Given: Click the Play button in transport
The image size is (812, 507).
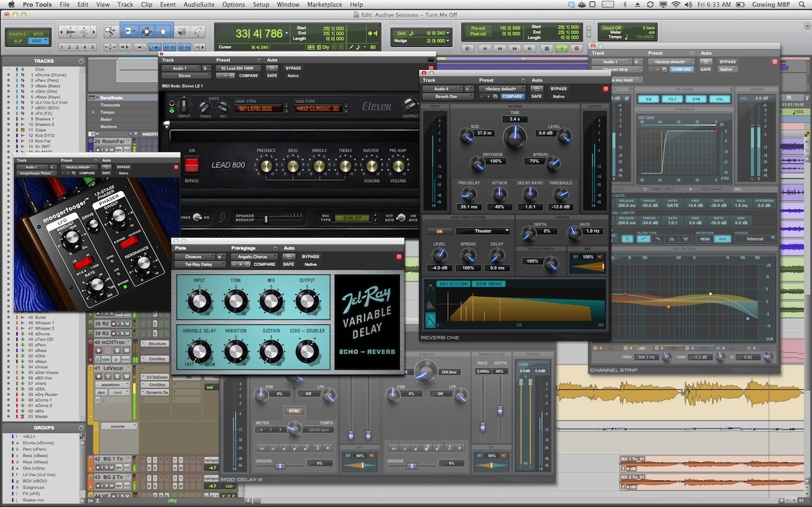Looking at the screenshot, I should click(x=561, y=48).
